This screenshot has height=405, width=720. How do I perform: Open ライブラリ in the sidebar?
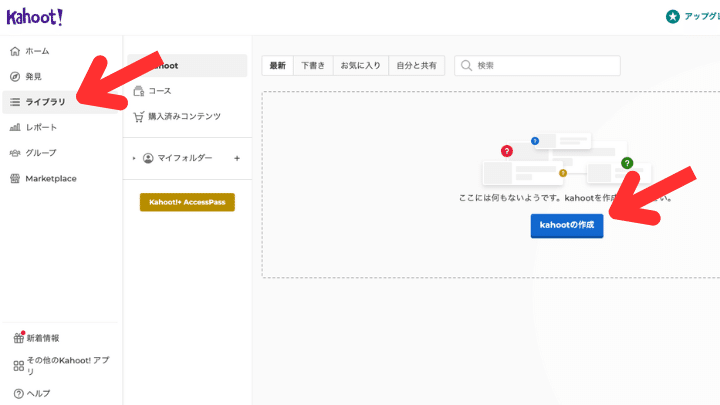point(61,102)
